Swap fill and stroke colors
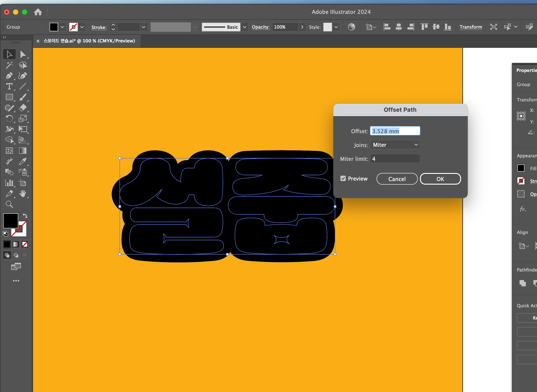Viewport: 537px width, 392px height. tap(25, 216)
